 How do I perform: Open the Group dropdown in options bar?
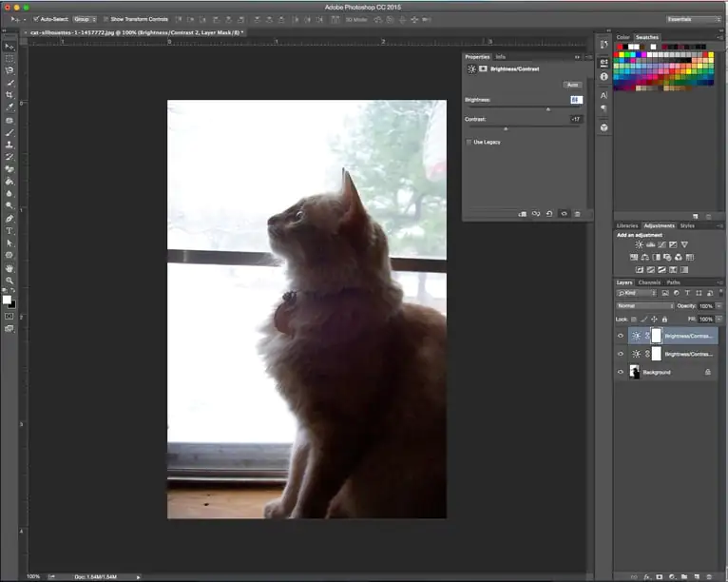tap(85, 19)
